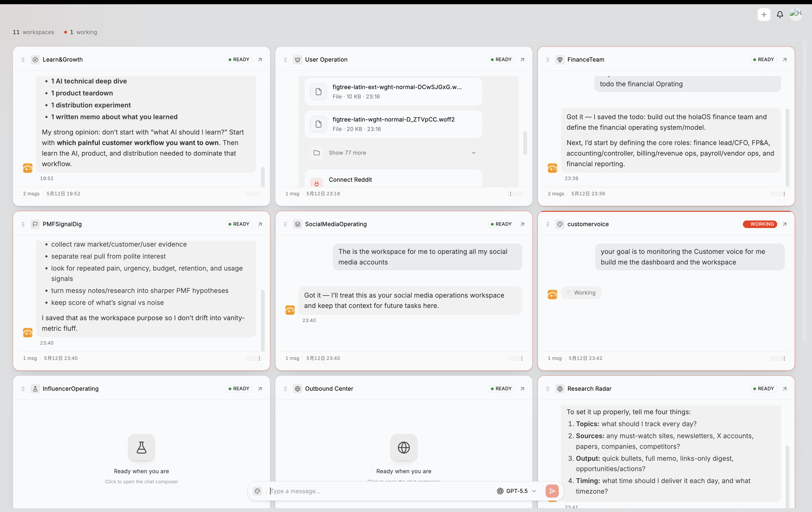Click the SocialMediaOperating workspace title

click(336, 224)
